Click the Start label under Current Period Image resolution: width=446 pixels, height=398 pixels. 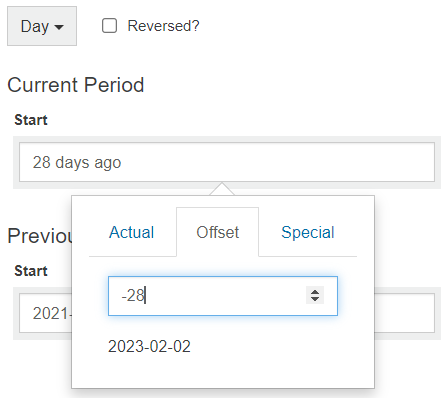click(31, 120)
